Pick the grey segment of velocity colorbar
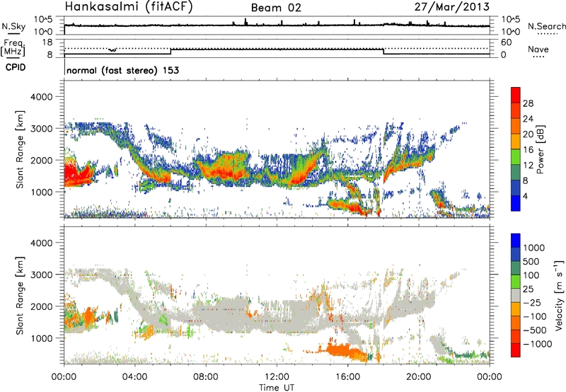The width and height of the screenshot is (566, 392). [x=516, y=295]
